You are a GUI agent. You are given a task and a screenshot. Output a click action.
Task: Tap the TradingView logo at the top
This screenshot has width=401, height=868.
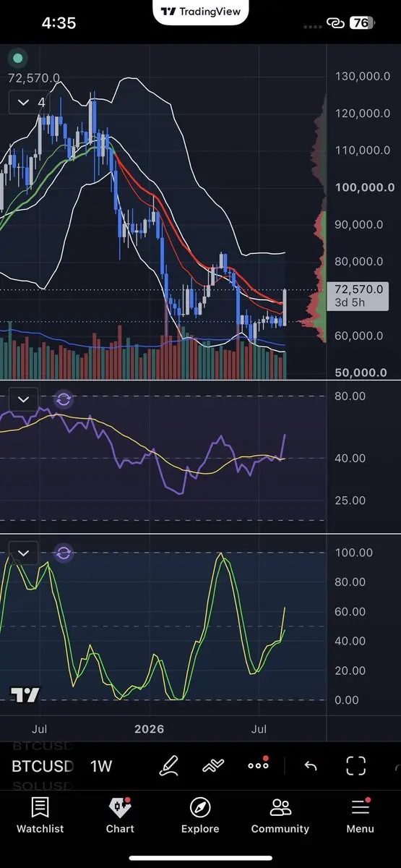click(x=201, y=12)
